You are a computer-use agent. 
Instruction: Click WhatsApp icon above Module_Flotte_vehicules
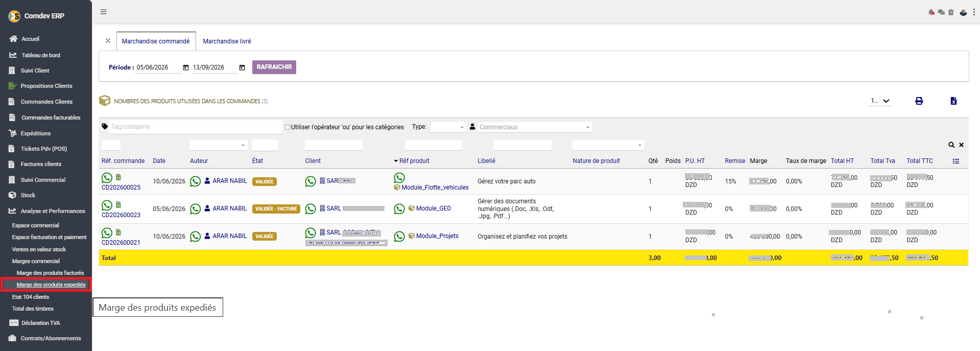pos(399,178)
